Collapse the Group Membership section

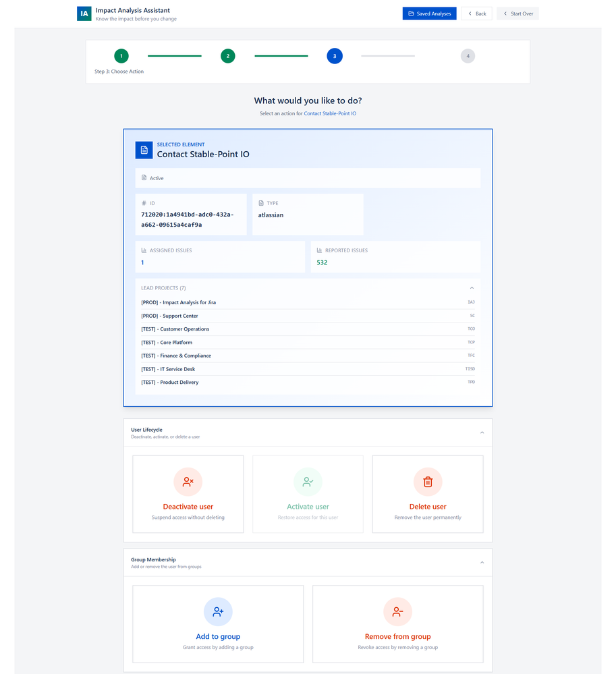pos(482,561)
